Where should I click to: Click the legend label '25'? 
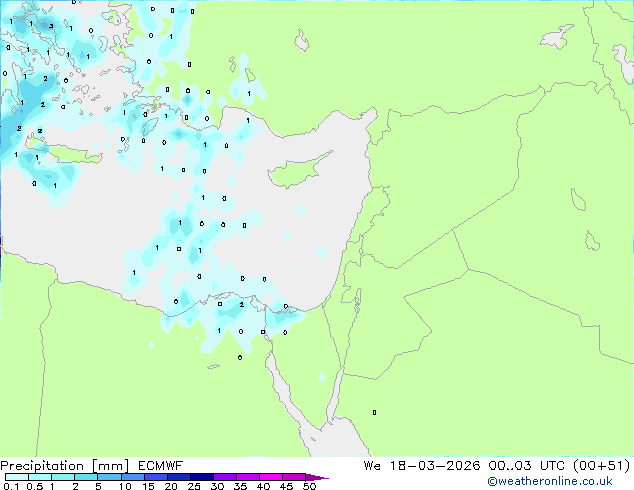pos(194,486)
